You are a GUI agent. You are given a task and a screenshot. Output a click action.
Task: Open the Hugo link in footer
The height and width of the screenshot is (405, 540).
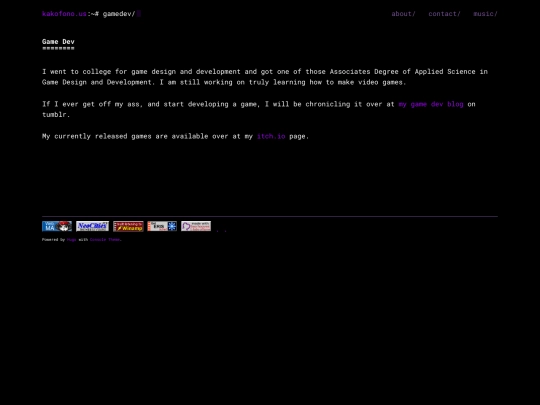[x=71, y=240]
